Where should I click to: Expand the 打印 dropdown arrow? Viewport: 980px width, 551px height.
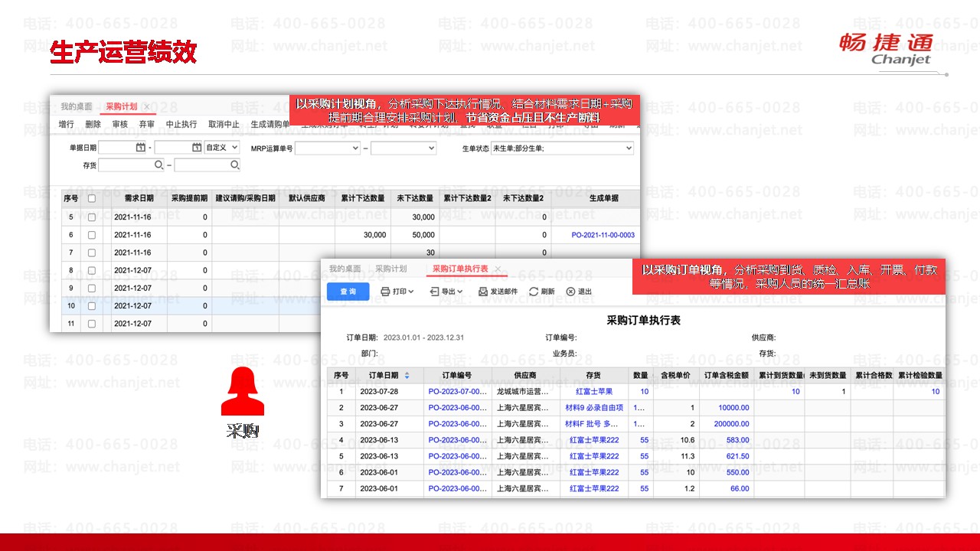coord(411,292)
